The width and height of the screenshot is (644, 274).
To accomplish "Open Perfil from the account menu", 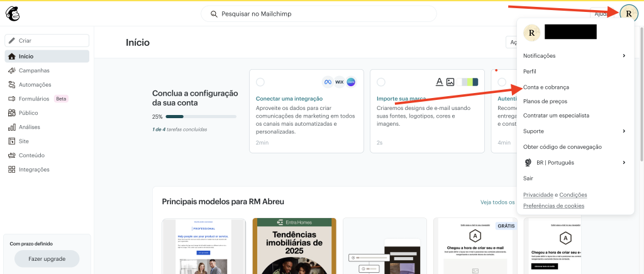I will coord(530,72).
